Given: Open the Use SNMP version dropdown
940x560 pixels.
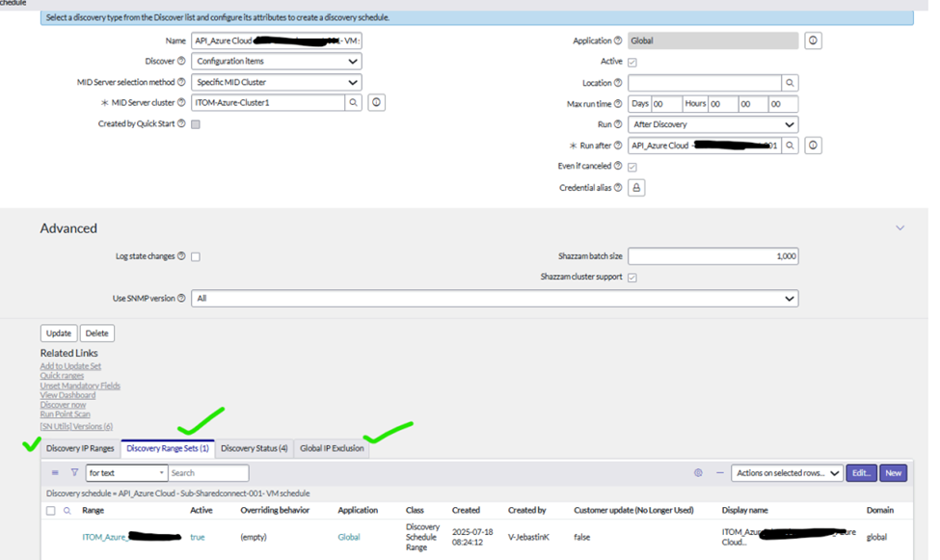Looking at the screenshot, I should [x=497, y=298].
